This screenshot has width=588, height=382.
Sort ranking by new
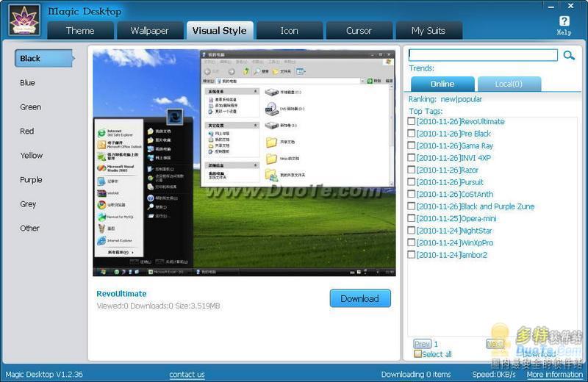[x=448, y=99]
